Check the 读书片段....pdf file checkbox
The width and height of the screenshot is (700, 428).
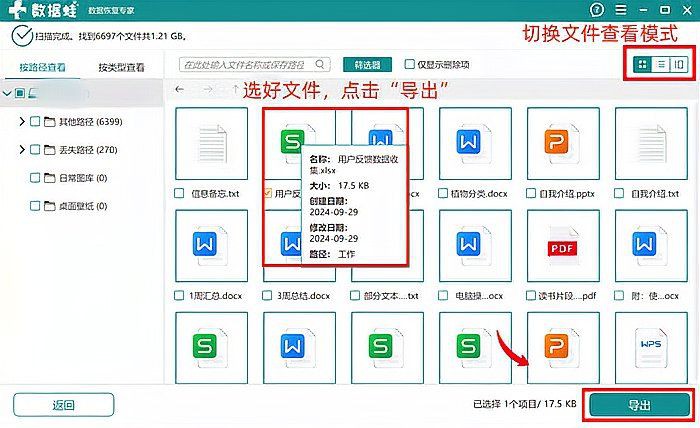531,295
